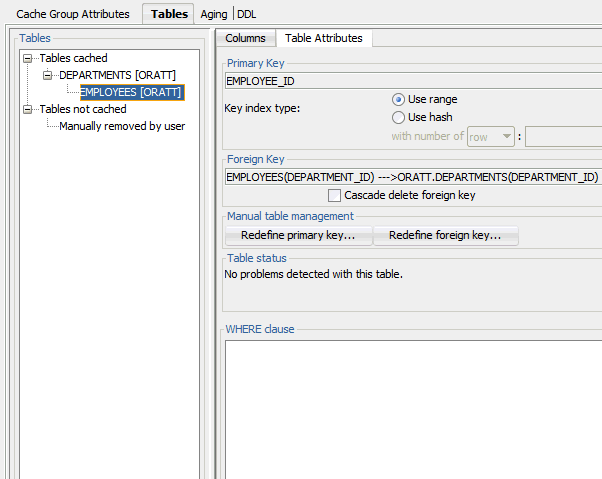This screenshot has height=479, width=602.
Task: Choose the Use range radio button
Action: (398, 100)
